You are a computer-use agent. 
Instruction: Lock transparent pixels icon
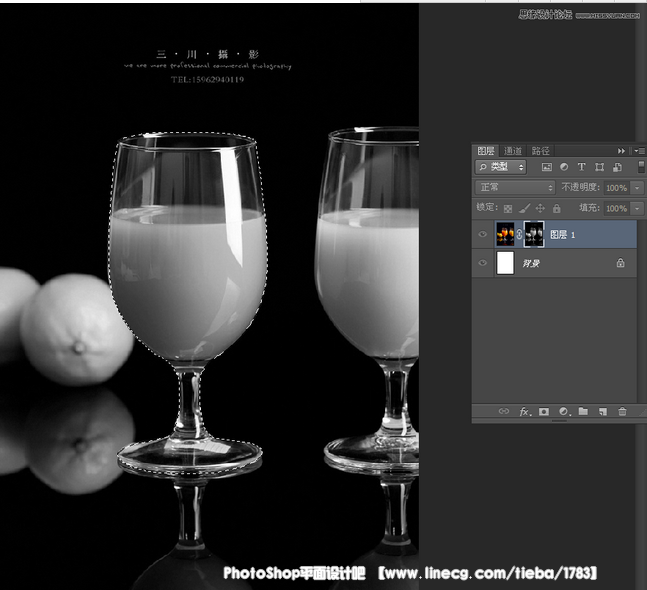(x=508, y=208)
